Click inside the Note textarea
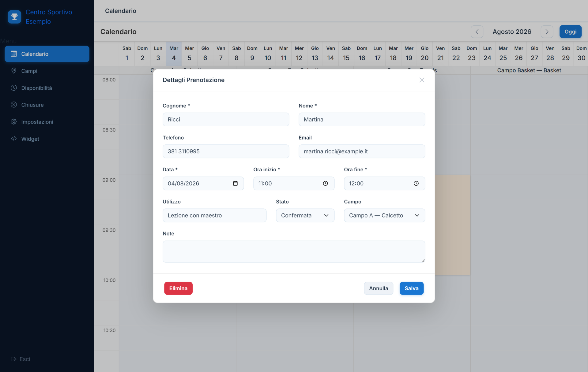 pos(294,251)
